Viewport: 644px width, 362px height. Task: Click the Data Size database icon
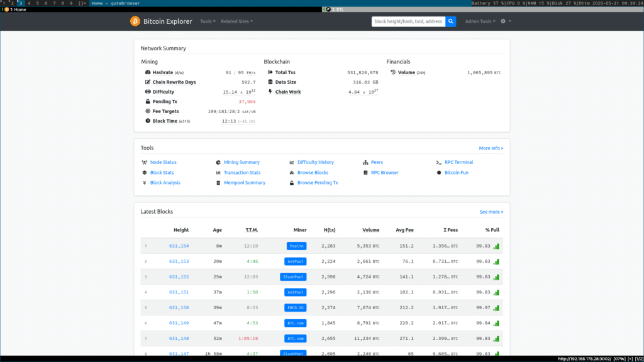(270, 82)
